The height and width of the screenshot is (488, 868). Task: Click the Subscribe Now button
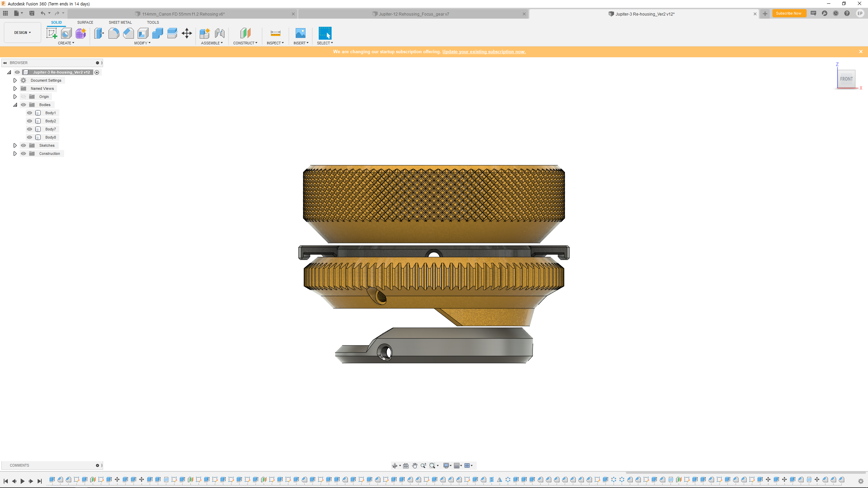pyautogui.click(x=788, y=14)
